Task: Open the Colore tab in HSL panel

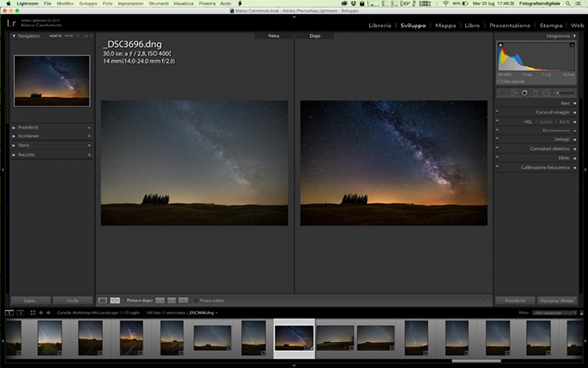Action: (546, 122)
